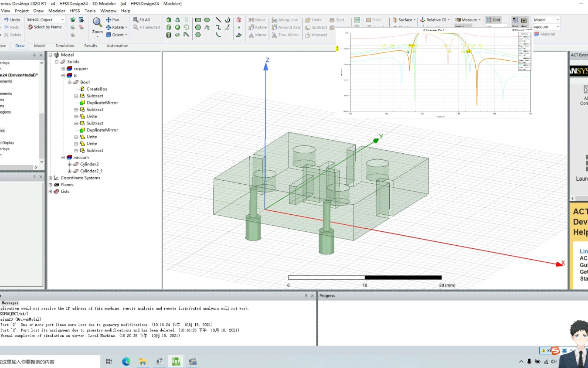Click the S Parameter Plot thumbnail
Image resolution: width=588 pixels, height=368 pixels.
tap(434, 73)
